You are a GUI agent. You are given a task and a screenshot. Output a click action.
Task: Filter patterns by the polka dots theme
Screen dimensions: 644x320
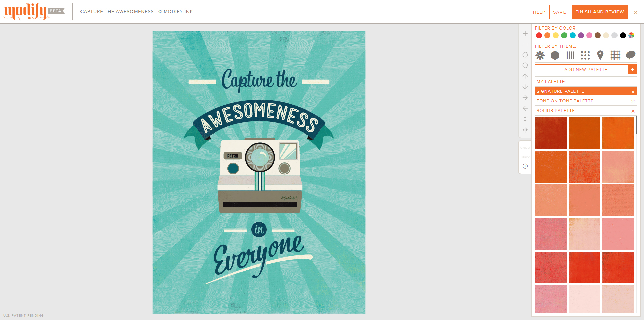(x=585, y=55)
